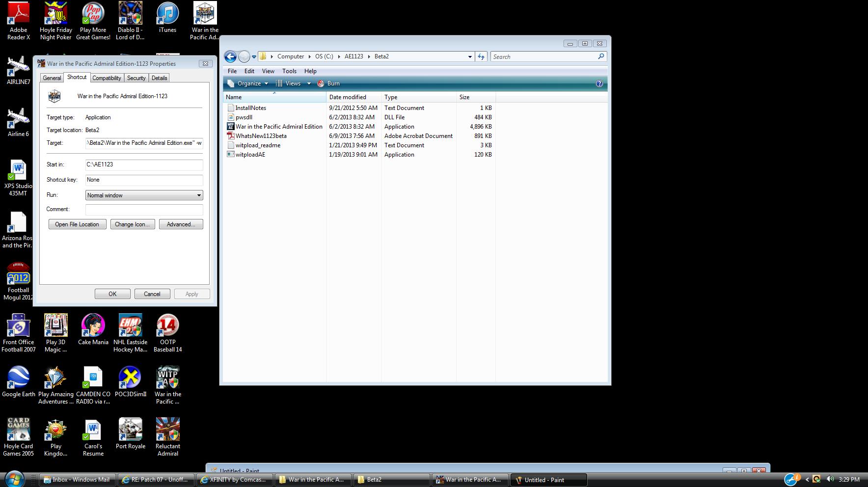This screenshot has height=487, width=868.
Task: Click the Target path input field
Action: click(144, 143)
